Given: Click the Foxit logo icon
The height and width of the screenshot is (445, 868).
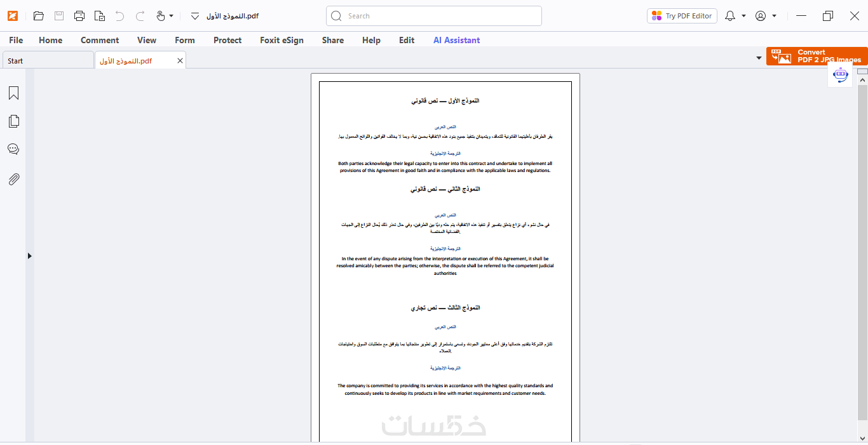Looking at the screenshot, I should [13, 16].
